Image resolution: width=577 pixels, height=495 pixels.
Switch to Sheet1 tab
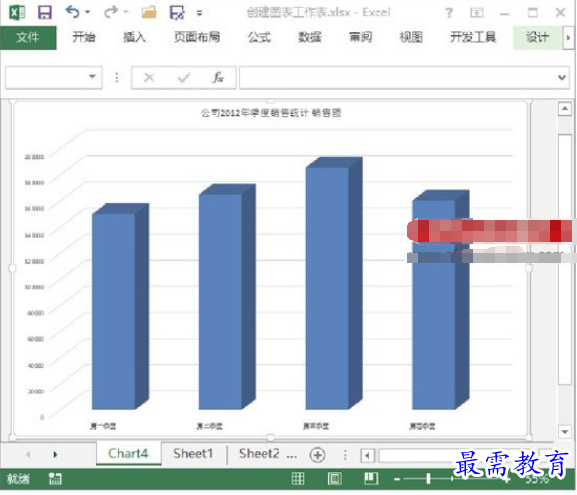[193, 453]
